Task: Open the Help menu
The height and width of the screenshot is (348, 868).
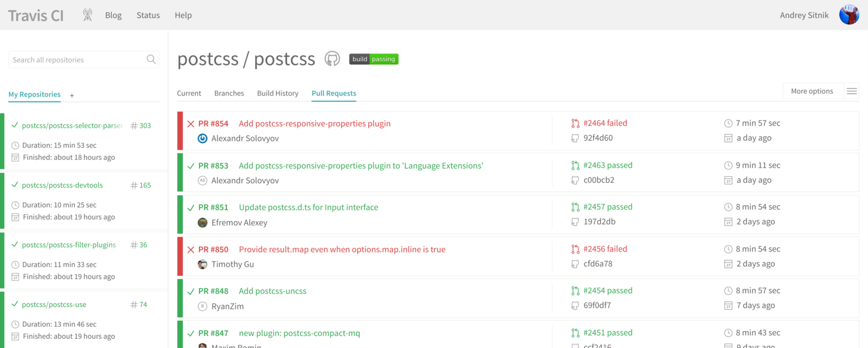Action: [183, 15]
